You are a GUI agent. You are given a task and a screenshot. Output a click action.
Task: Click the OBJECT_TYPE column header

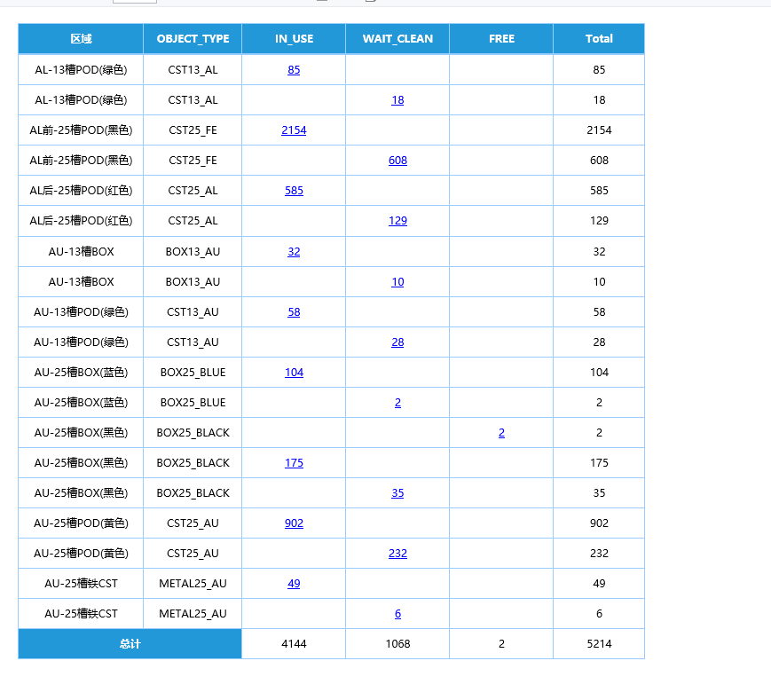pyautogui.click(x=193, y=39)
